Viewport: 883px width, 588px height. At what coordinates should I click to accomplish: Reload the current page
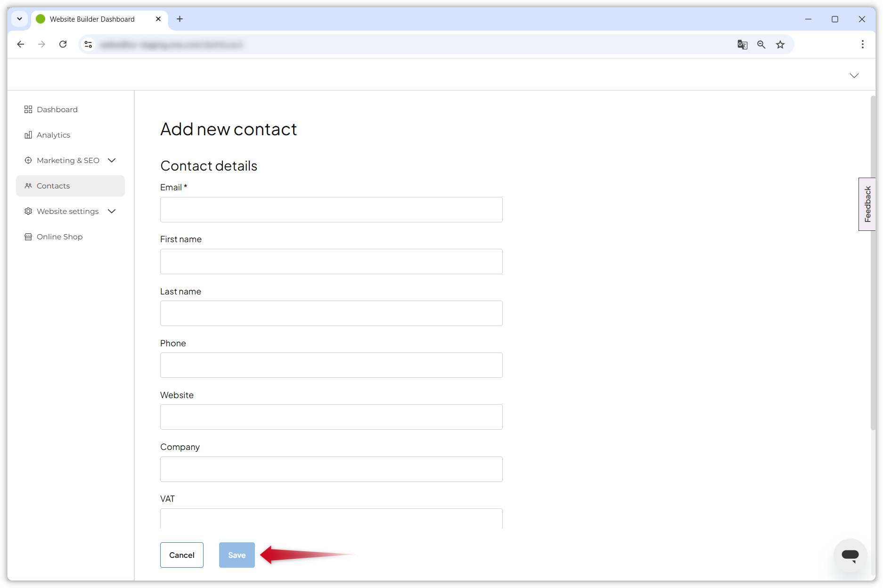(63, 44)
